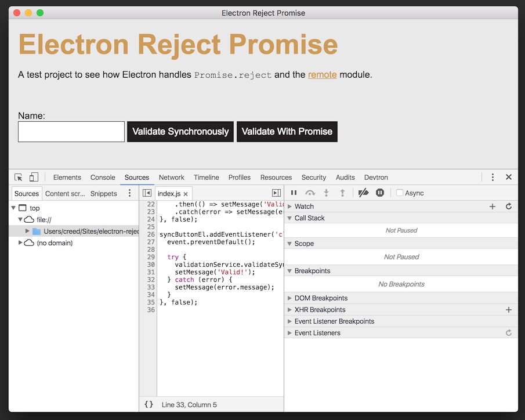Refresh watch expressions

point(509,207)
